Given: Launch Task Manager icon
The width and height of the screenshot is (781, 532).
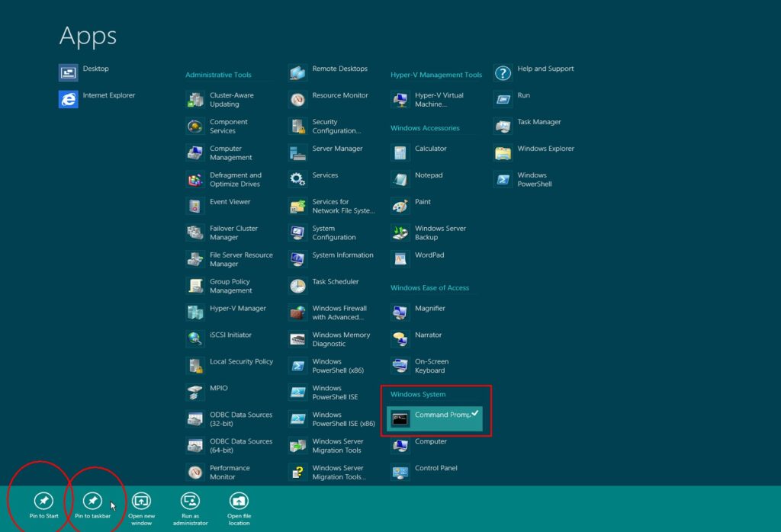Looking at the screenshot, I should pyautogui.click(x=503, y=127).
